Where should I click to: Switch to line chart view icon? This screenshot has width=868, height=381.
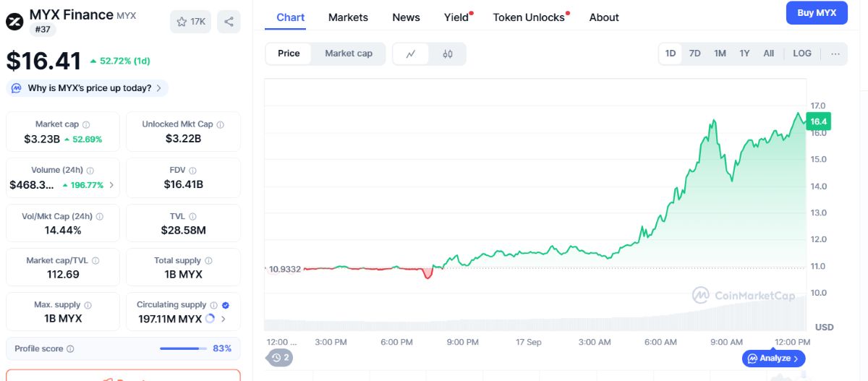coord(411,53)
